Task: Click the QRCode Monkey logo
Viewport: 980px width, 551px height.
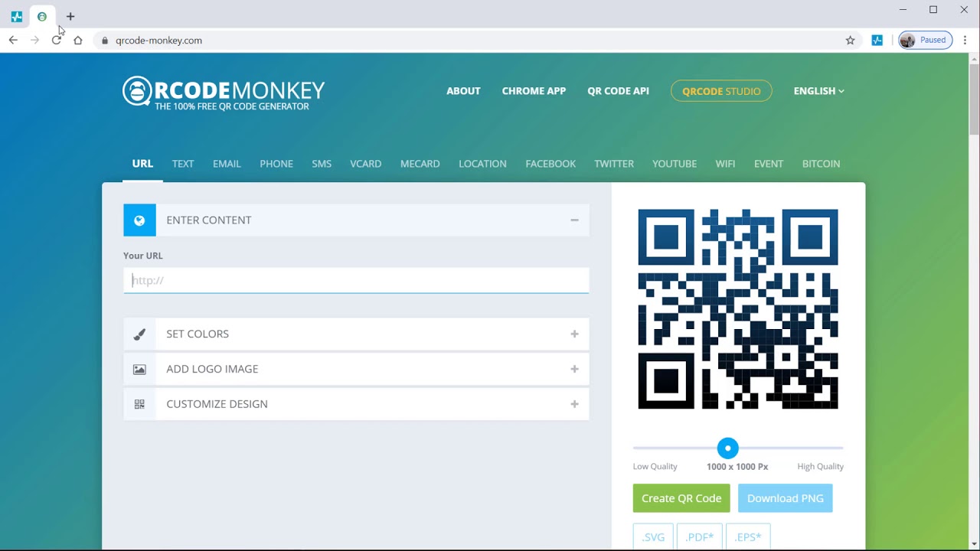Action: tap(224, 93)
